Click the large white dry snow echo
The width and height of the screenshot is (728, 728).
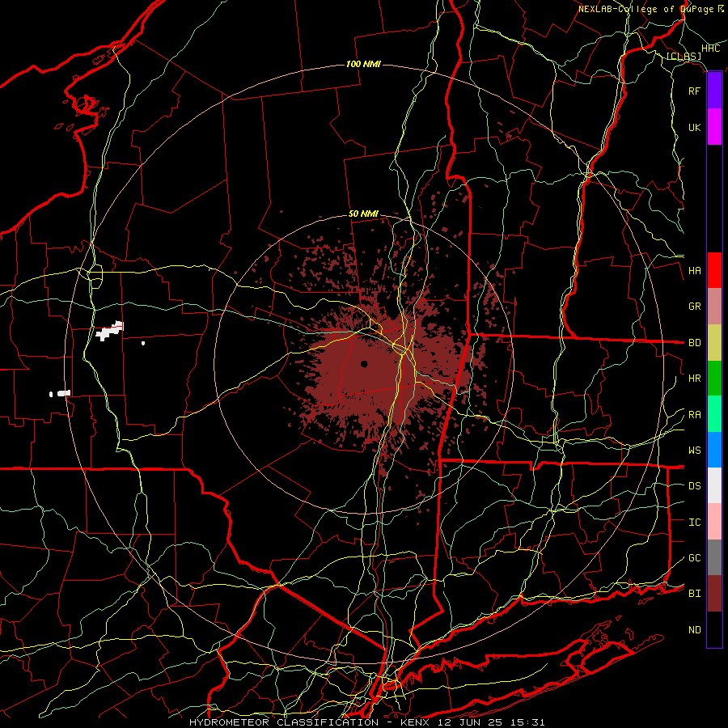(109, 331)
